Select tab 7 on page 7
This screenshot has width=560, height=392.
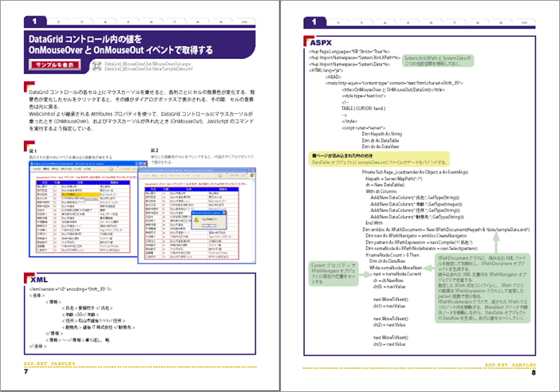pyautogui.click(x=175, y=22)
